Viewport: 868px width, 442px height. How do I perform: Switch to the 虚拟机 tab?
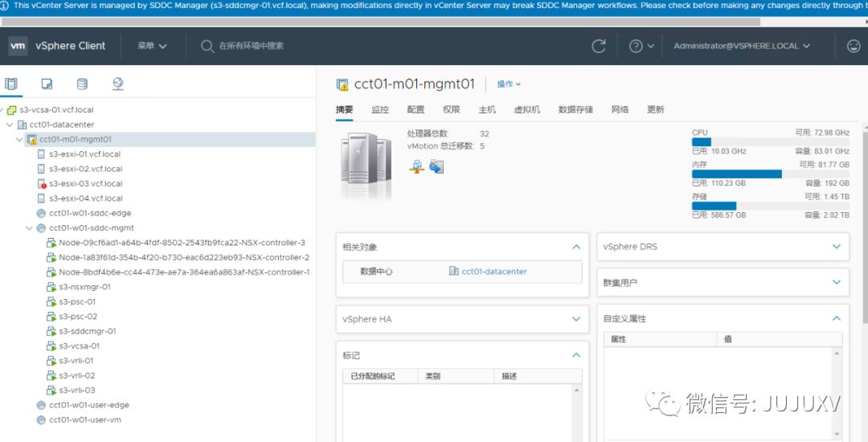tap(527, 109)
